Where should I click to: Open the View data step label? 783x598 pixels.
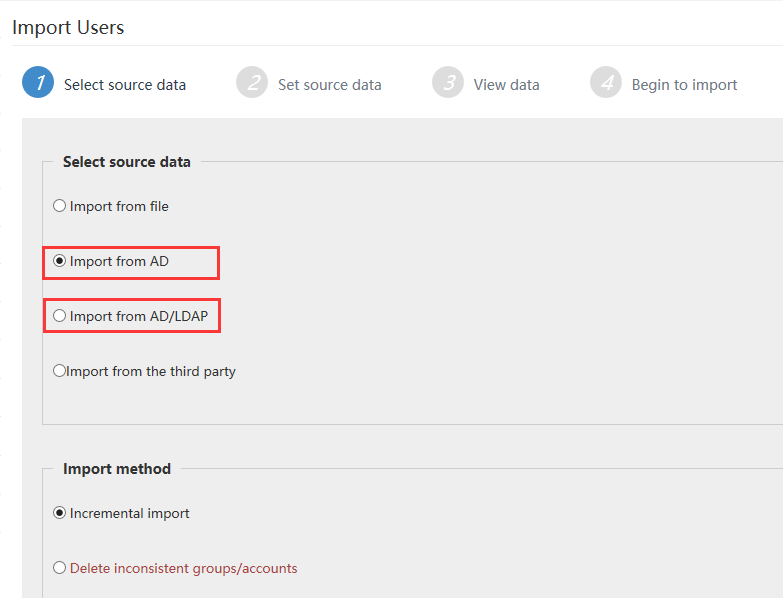(506, 85)
